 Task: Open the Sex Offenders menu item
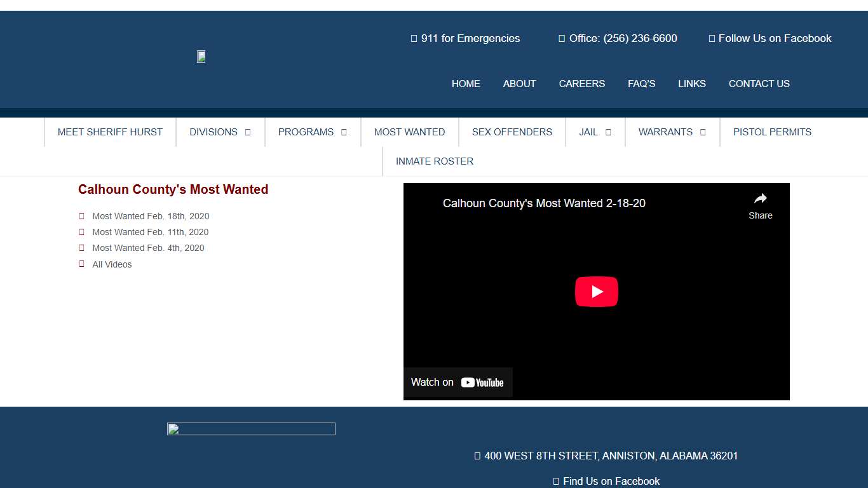(x=512, y=132)
